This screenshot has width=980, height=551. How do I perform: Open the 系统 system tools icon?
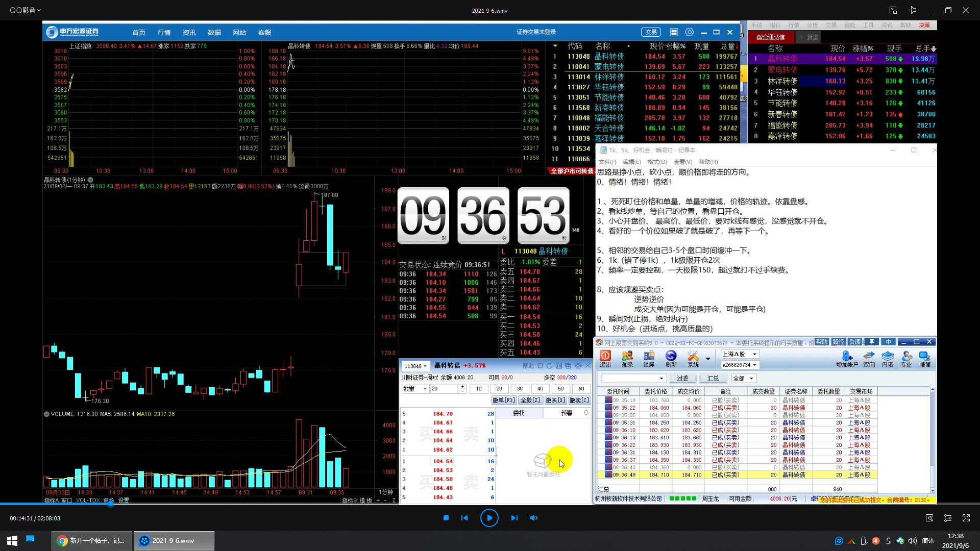point(693,359)
